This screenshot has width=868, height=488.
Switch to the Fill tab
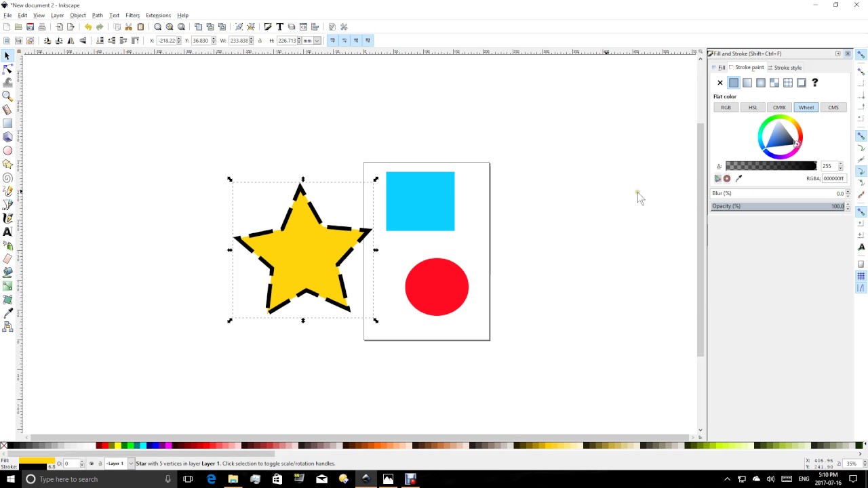pyautogui.click(x=719, y=68)
